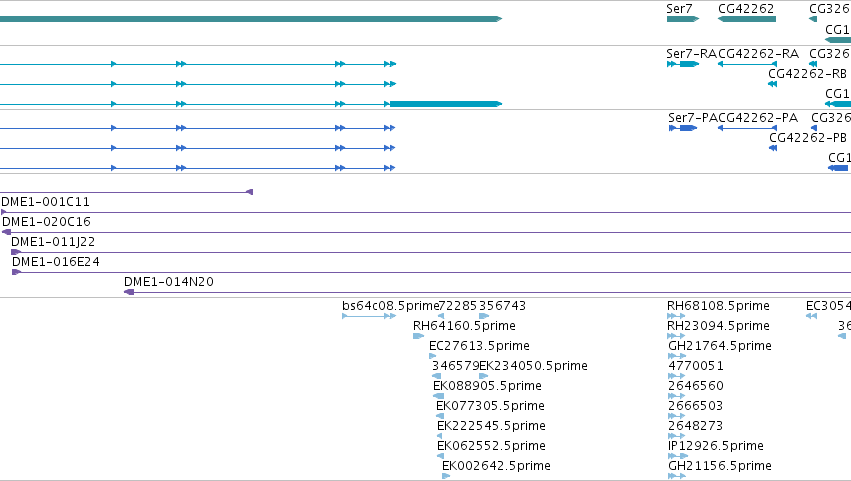Select the teal CG42262 gene arrow glyph
Screen dimensions: 851x481
point(747,19)
